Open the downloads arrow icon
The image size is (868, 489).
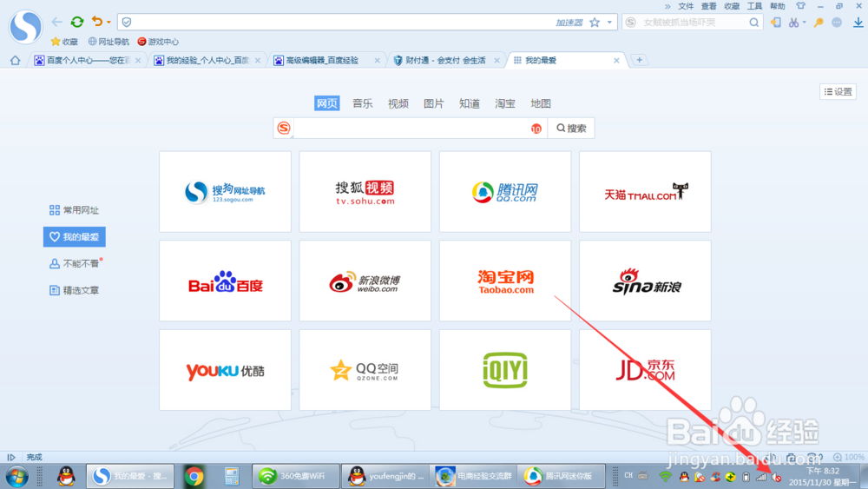click(x=858, y=23)
